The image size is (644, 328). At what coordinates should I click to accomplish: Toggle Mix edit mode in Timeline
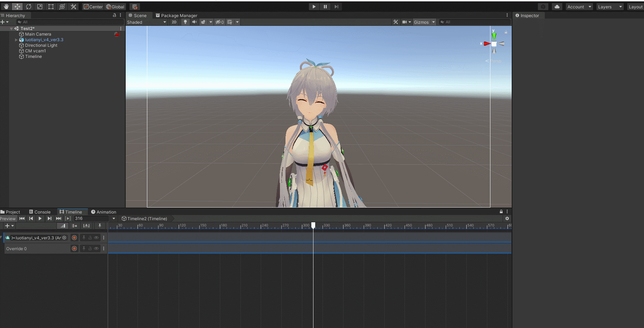pos(62,226)
